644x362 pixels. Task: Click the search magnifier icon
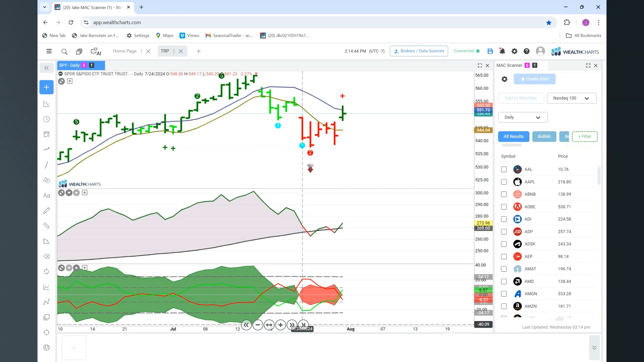(64, 51)
